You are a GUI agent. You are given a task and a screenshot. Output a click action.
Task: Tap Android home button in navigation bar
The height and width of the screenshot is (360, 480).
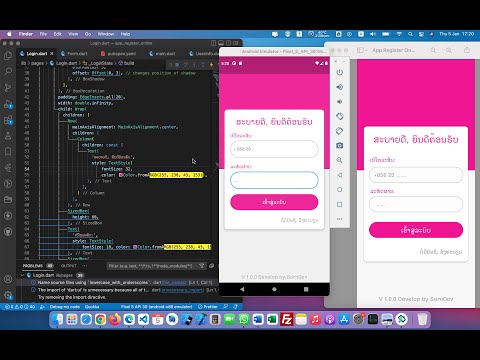[274, 289]
